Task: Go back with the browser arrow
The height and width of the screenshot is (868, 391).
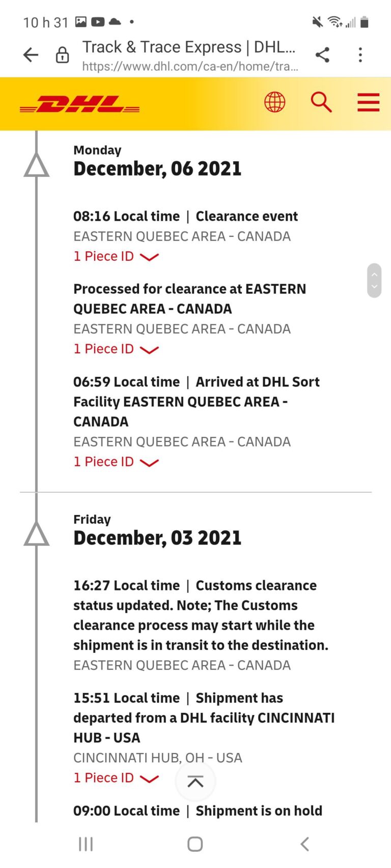Action: pyautogui.click(x=31, y=55)
